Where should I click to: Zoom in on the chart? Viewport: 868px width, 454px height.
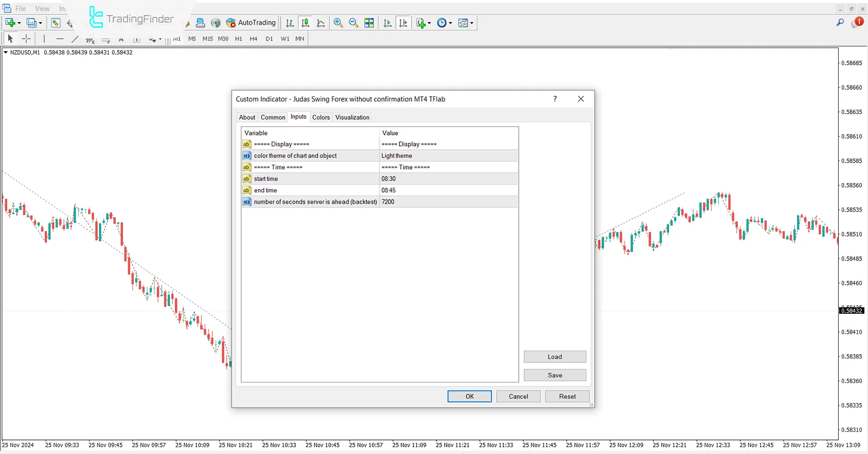click(x=338, y=23)
